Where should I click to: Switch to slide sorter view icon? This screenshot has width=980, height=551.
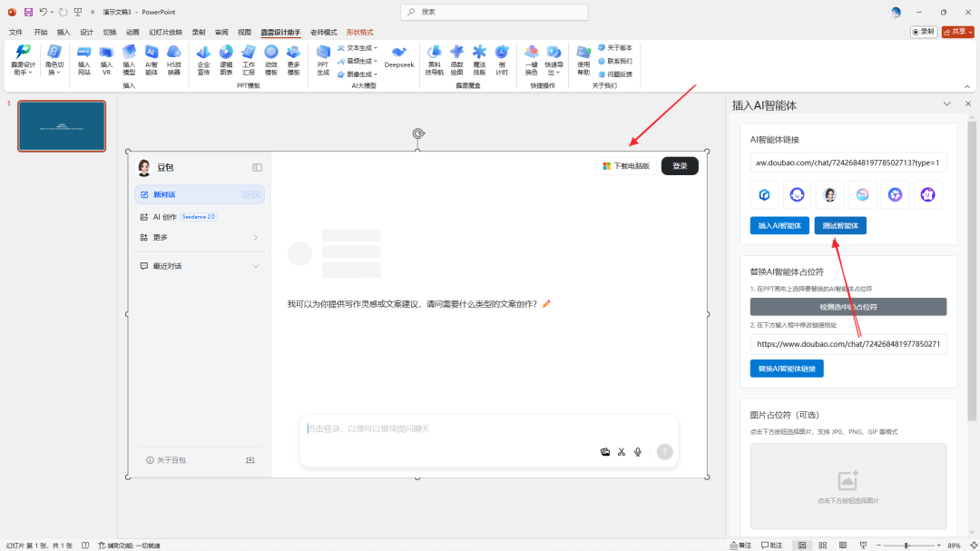pos(822,546)
